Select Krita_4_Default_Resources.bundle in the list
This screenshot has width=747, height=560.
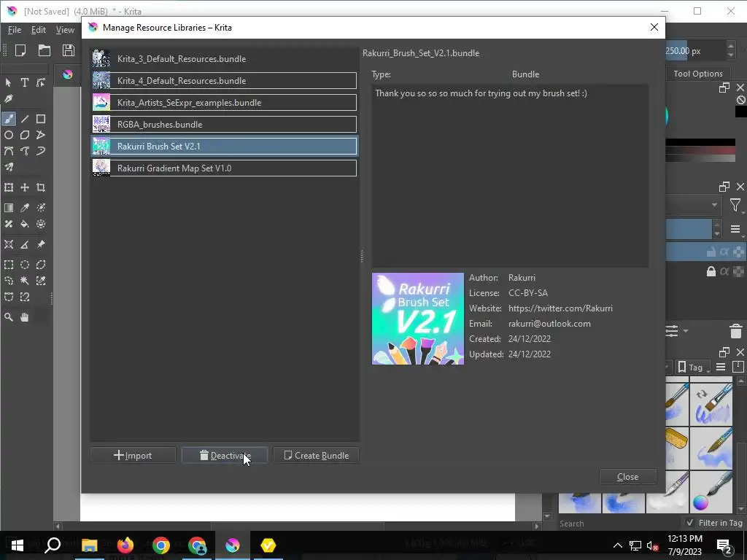pos(224,80)
